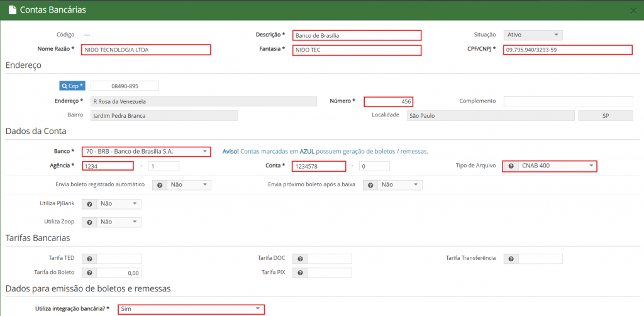
Task: Click the Tarifa Transferência input field
Action: (540, 259)
